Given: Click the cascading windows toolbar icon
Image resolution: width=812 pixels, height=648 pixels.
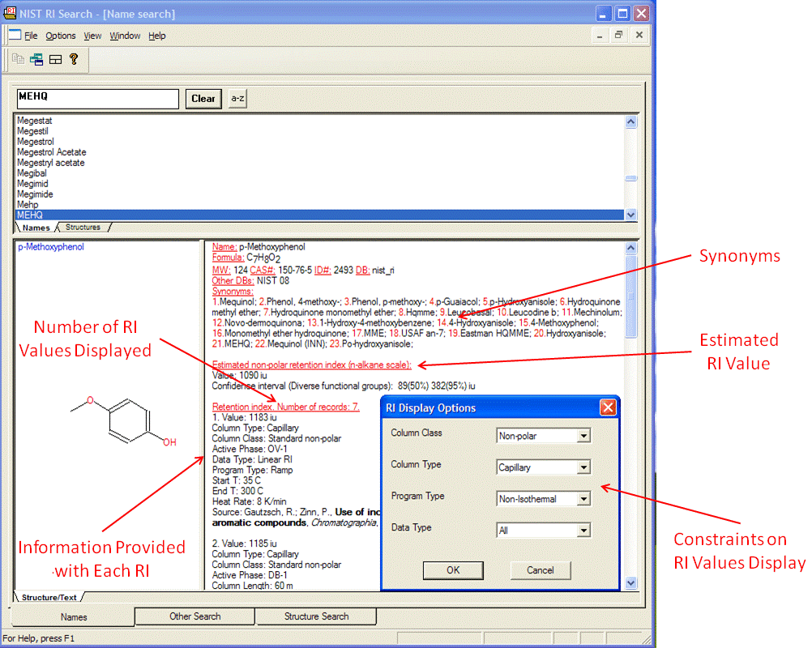Looking at the screenshot, I should pyautogui.click(x=36, y=59).
